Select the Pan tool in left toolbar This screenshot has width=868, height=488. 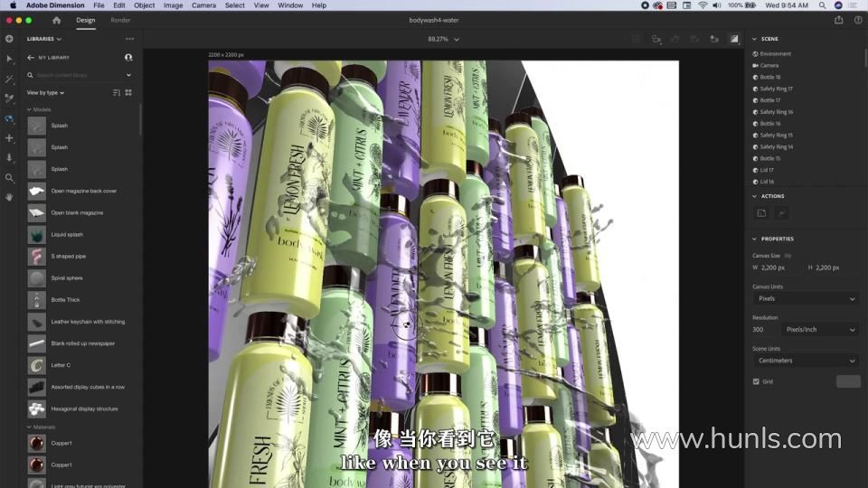coord(9,137)
